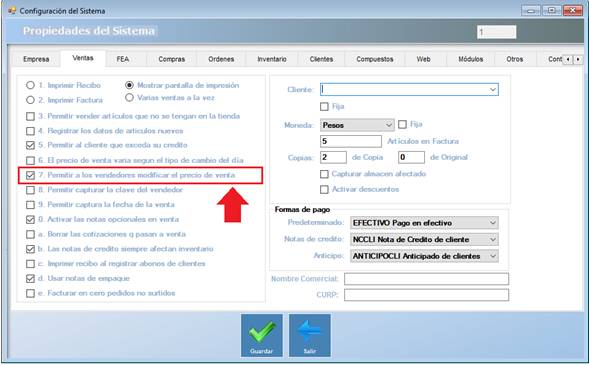Check option c. Imprimir recibo al registrar abonos
Image resolution: width=589 pixels, height=365 pixels.
click(30, 264)
